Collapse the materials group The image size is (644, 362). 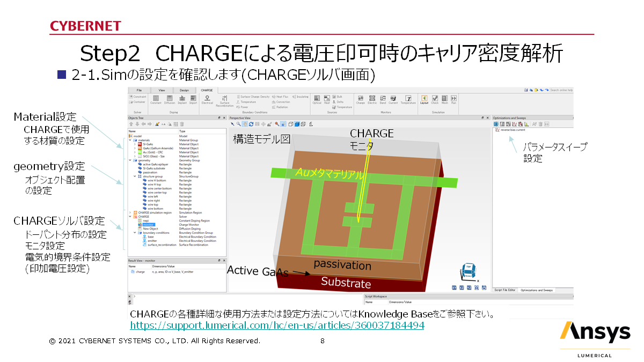pyautogui.click(x=129, y=140)
